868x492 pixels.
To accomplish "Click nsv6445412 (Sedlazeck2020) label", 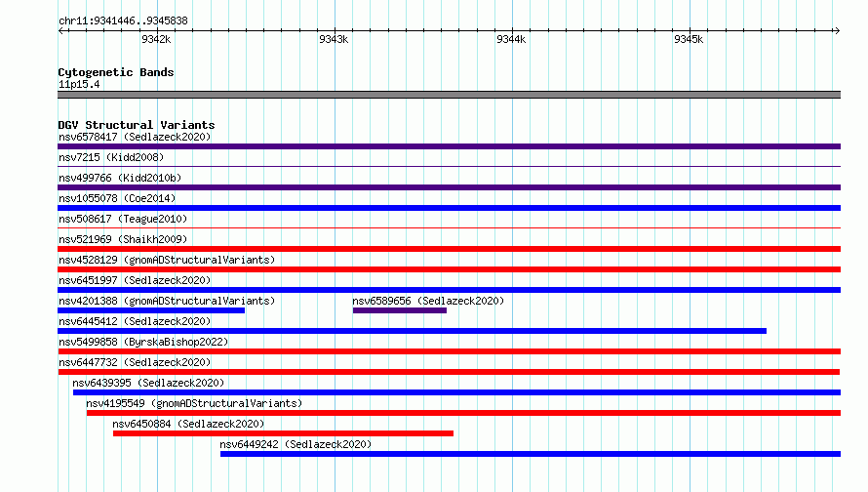I will click(x=135, y=321).
